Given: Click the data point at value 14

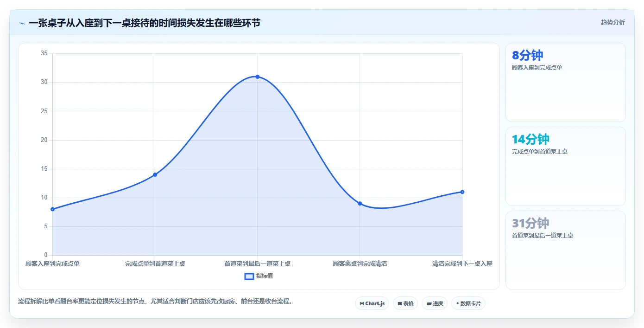Looking at the screenshot, I should pyautogui.click(x=155, y=174).
